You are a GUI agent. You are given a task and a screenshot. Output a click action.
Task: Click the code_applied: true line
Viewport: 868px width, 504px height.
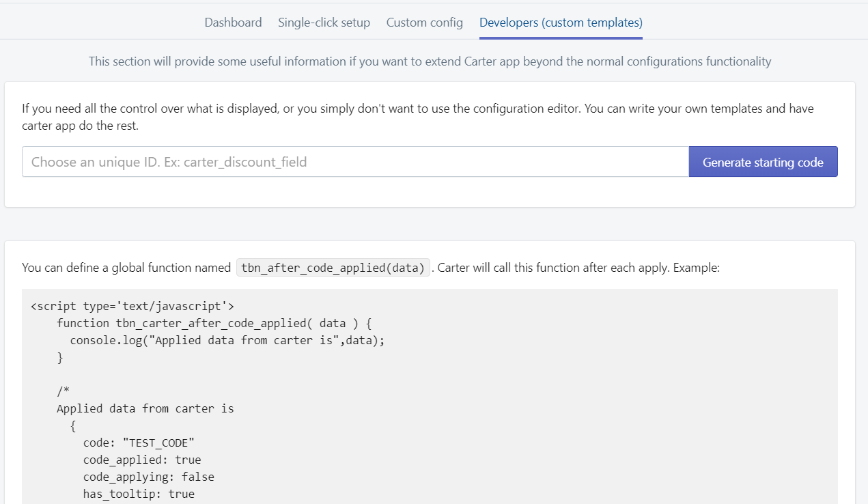pos(142,460)
